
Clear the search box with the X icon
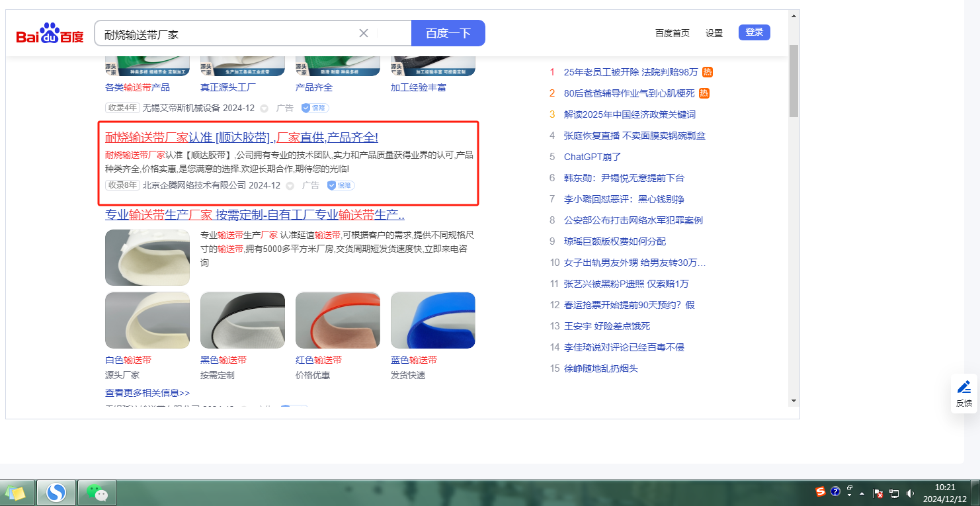[364, 33]
